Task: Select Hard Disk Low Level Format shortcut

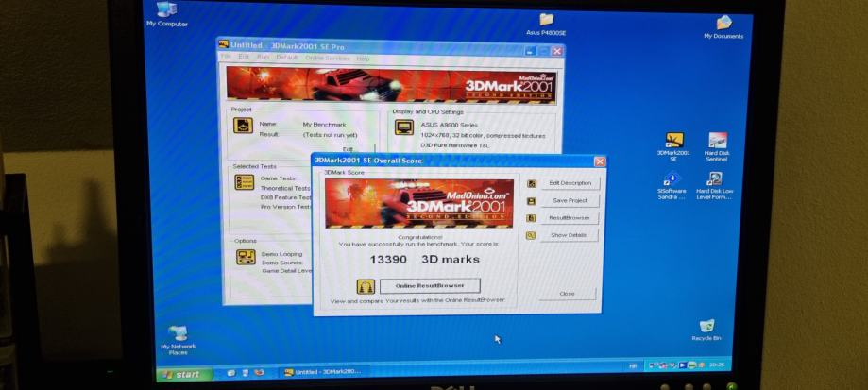Action: point(715,185)
